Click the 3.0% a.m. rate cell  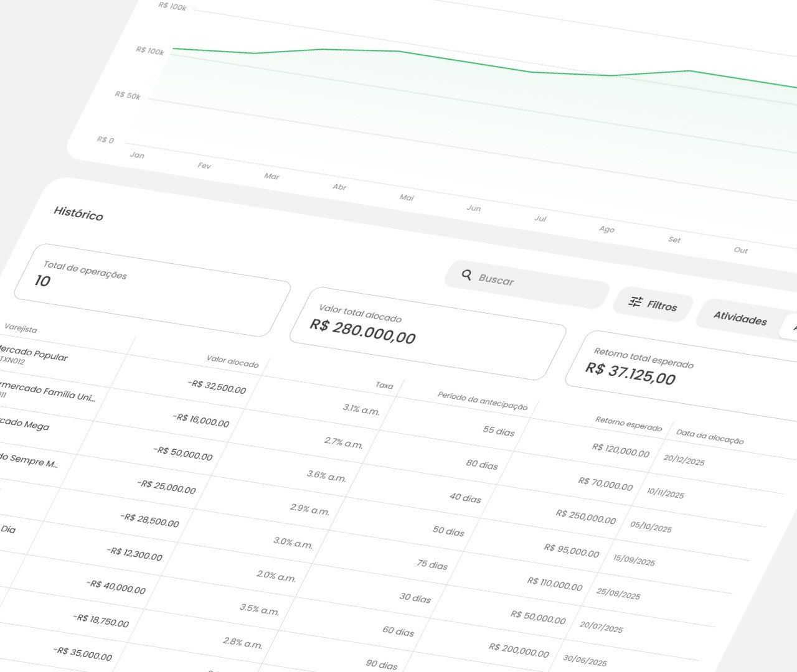coord(293,543)
